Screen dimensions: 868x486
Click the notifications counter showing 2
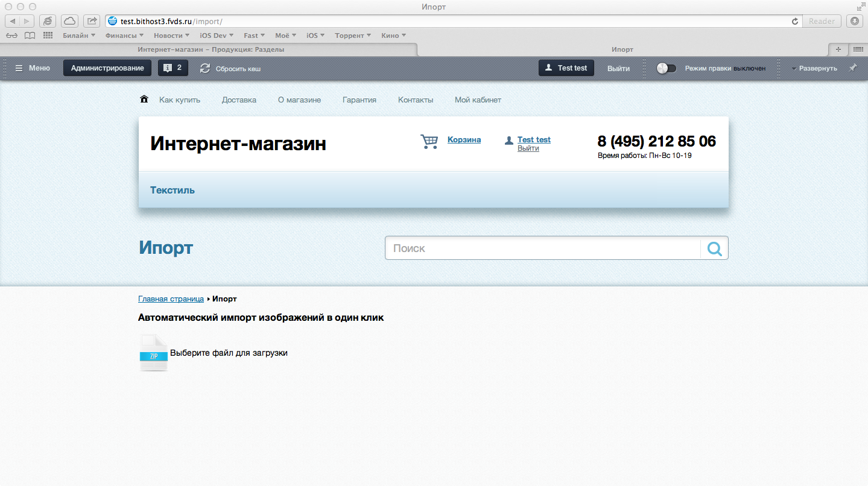173,68
